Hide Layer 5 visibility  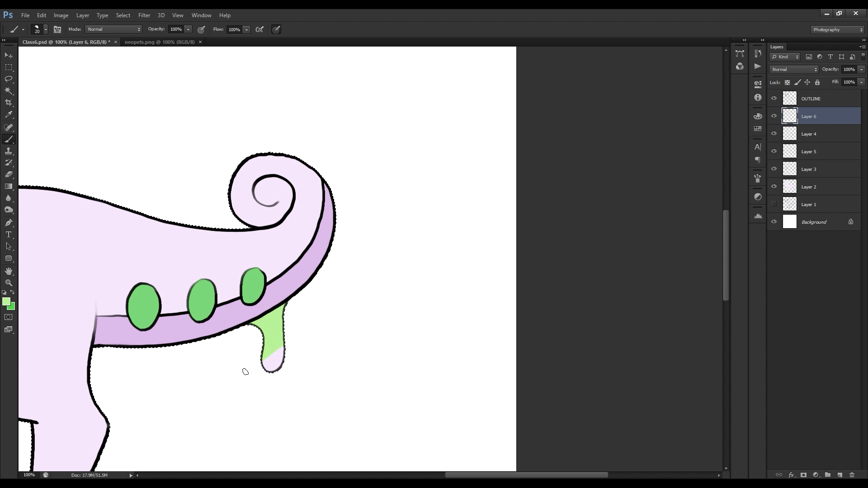pos(774,151)
